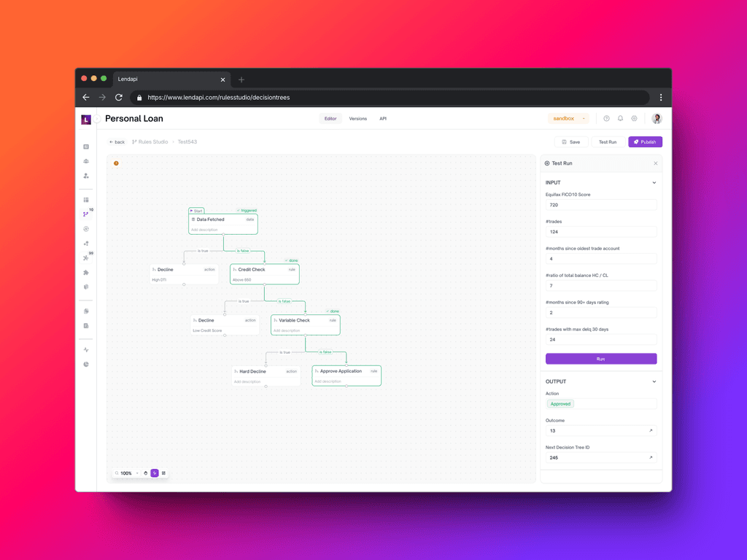Viewport: 747px width, 560px height.
Task: Switch to the API tab
Action: click(383, 119)
